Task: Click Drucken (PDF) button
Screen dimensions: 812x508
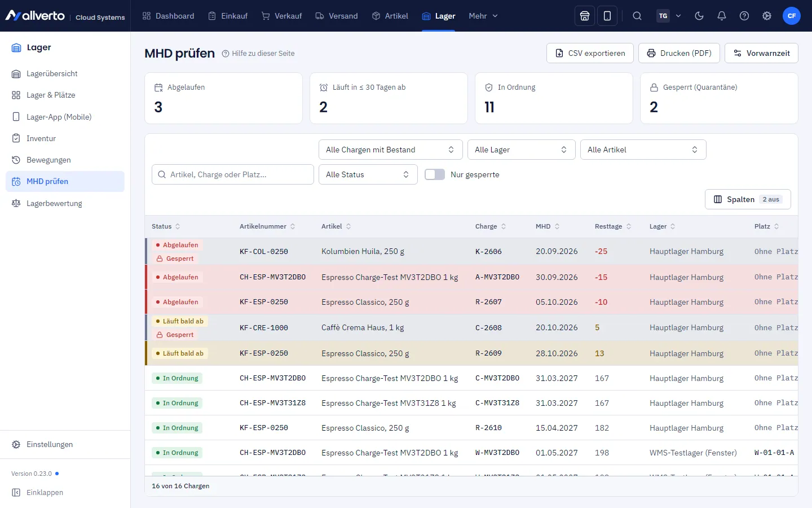Action: [x=679, y=53]
